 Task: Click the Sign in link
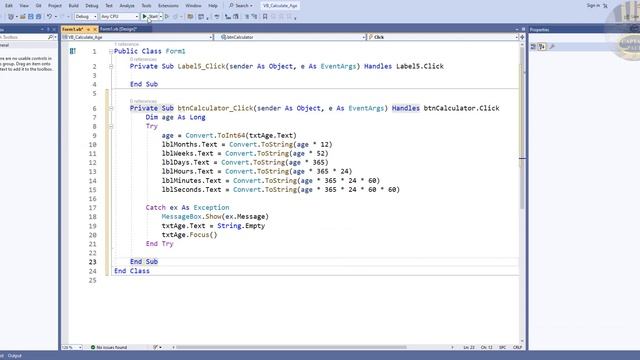point(593,6)
